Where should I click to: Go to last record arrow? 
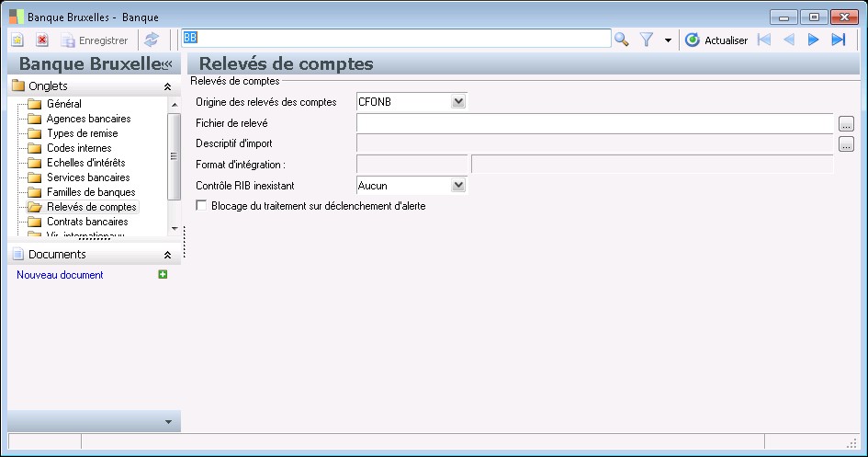point(839,40)
